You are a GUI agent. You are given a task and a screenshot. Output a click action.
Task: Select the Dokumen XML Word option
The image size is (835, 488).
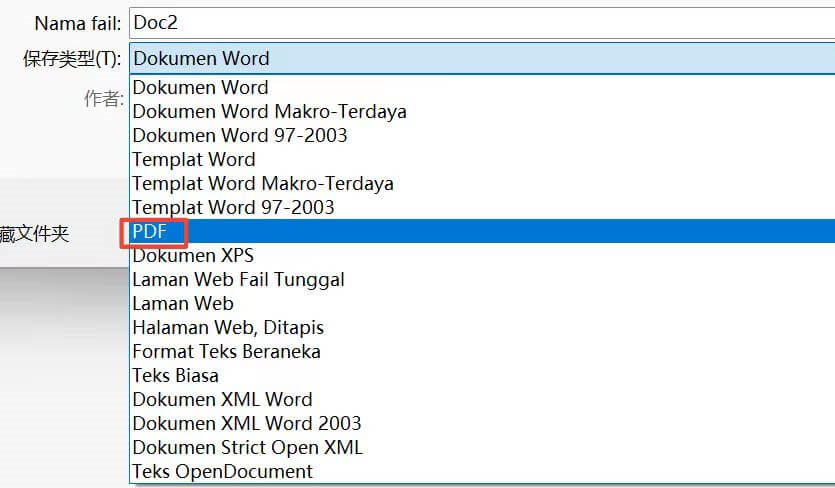[x=222, y=399]
